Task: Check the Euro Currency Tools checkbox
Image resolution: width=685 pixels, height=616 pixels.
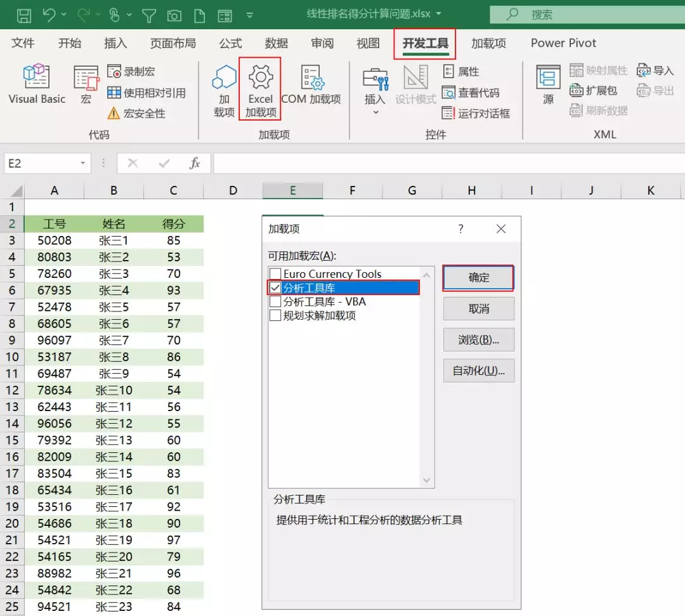Action: [275, 274]
